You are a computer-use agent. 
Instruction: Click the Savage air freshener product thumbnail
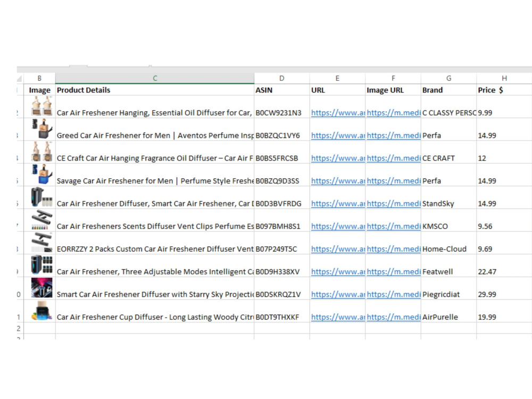41,174
